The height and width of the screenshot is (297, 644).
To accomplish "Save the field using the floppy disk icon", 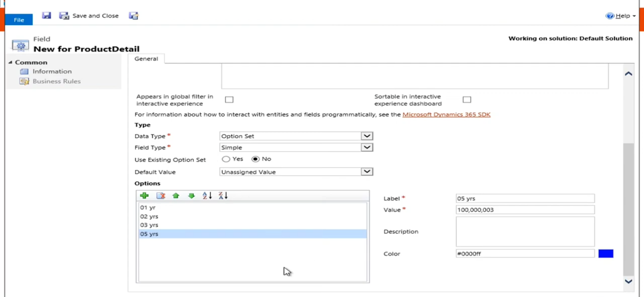I will click(46, 15).
